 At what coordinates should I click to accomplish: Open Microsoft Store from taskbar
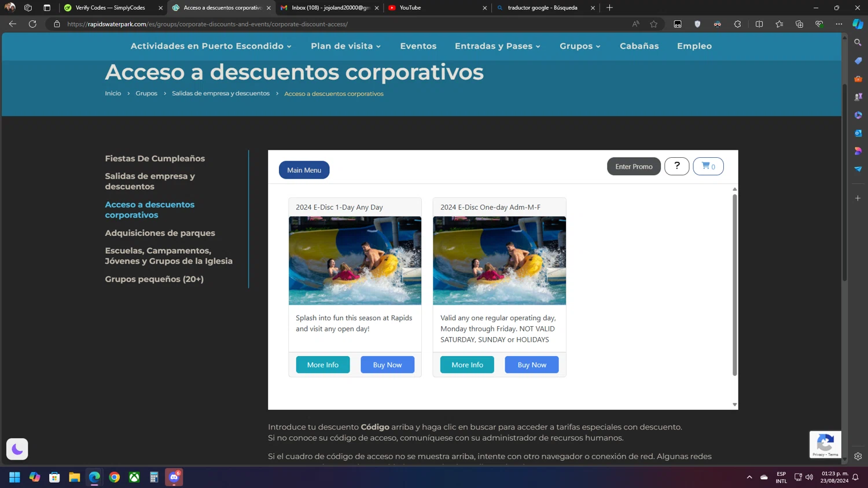(54, 477)
